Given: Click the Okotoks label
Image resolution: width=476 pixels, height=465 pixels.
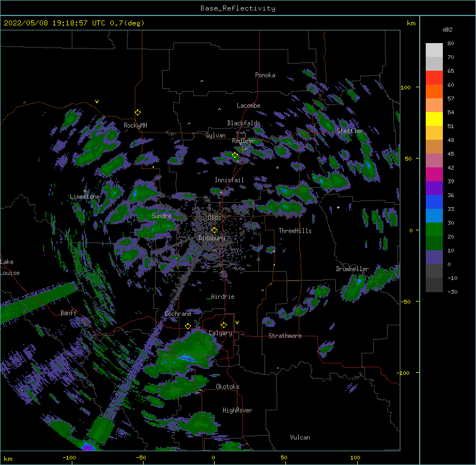Looking at the screenshot, I should click(228, 387).
